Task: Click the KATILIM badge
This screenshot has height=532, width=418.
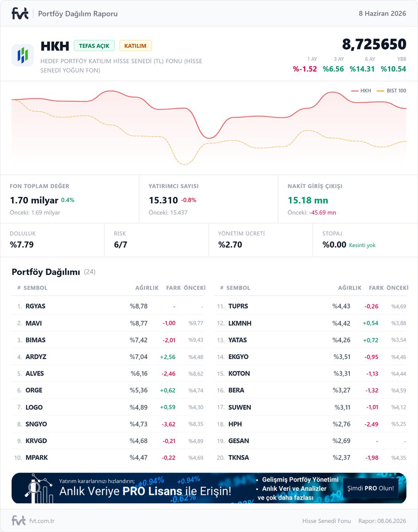Action: click(136, 46)
